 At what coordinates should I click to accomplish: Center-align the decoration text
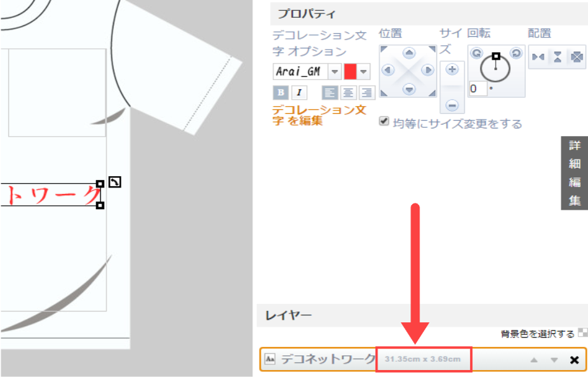(348, 93)
